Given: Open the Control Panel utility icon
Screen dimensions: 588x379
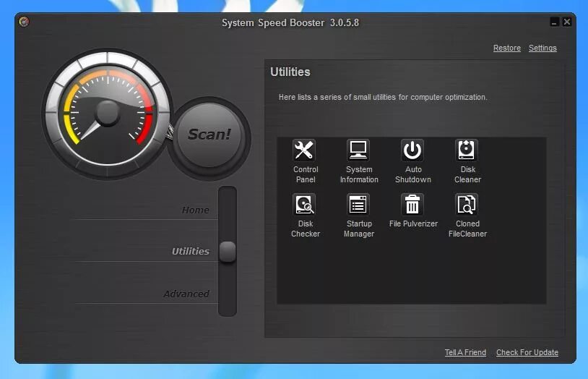Looking at the screenshot, I should tap(303, 150).
